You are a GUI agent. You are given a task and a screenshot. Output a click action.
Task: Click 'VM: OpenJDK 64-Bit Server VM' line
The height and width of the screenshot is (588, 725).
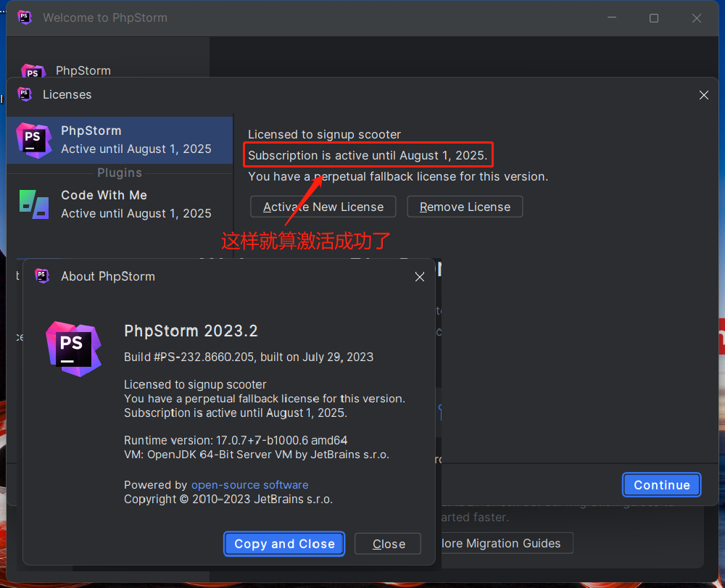pyautogui.click(x=257, y=455)
